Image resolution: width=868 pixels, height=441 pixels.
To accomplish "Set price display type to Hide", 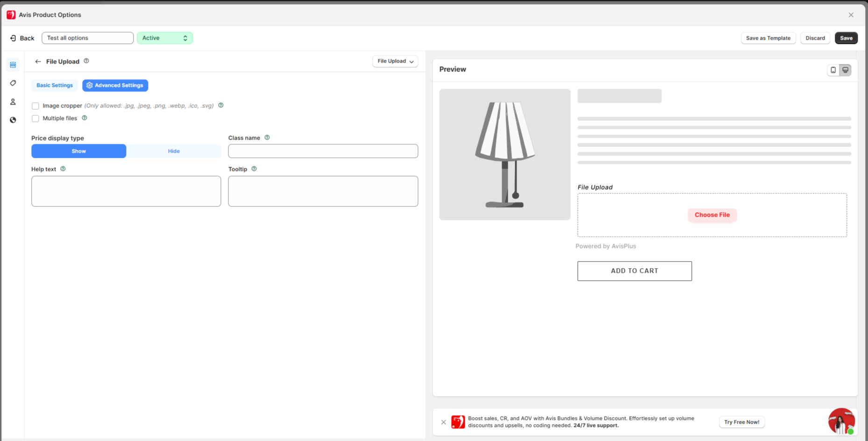I will pos(173,151).
